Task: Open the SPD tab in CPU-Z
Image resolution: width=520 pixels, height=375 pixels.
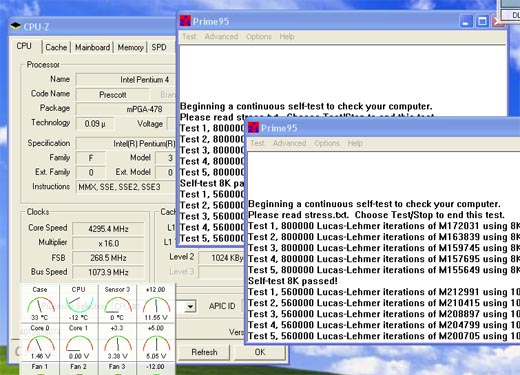Action: (159, 47)
